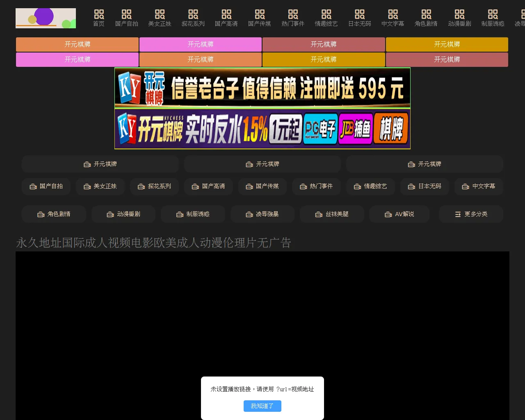Click the site logo image
Screen dimensions: 525x420
coord(46,18)
